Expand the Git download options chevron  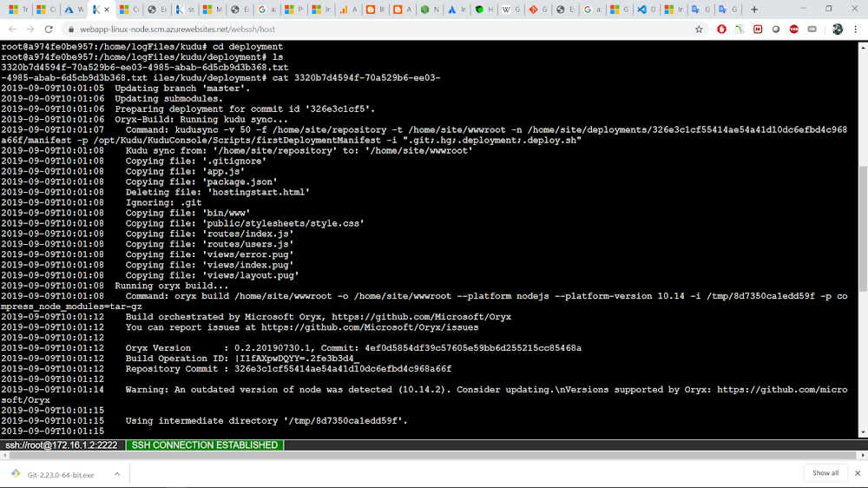coord(117,474)
